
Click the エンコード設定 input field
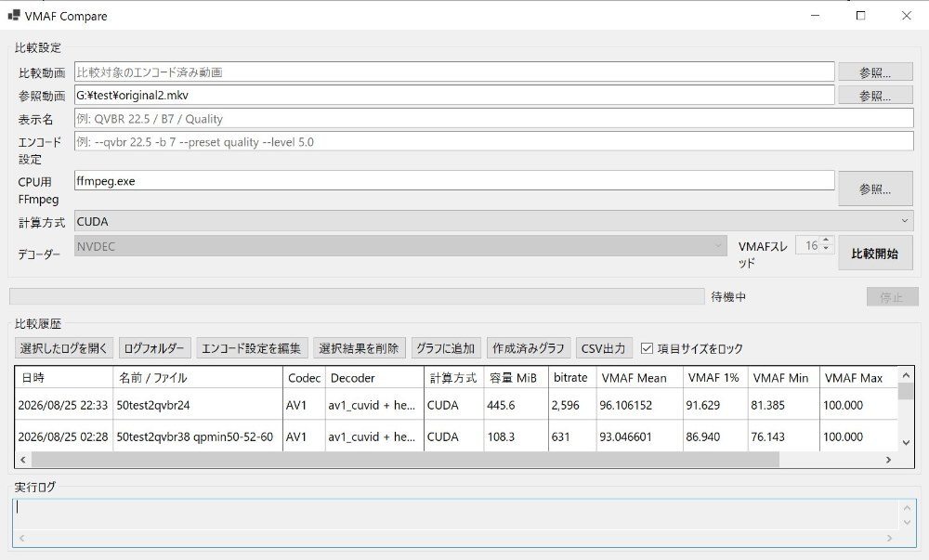pyautogui.click(x=493, y=141)
